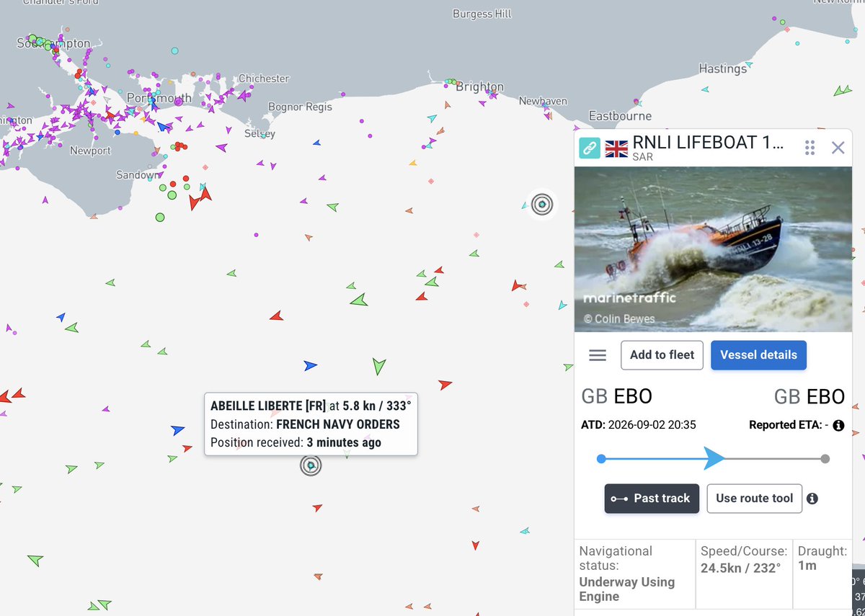
Task: Click the Portsmouth label on map
Action: tap(159, 98)
